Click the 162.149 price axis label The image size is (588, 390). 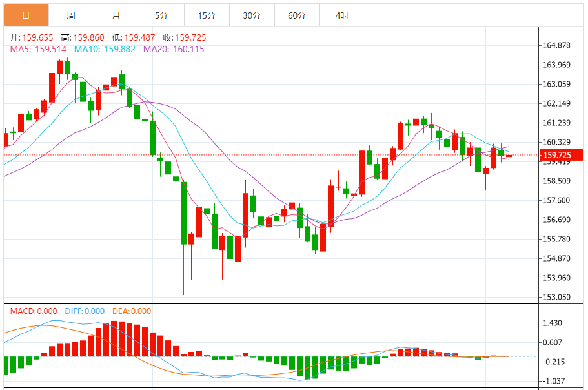[x=556, y=103]
